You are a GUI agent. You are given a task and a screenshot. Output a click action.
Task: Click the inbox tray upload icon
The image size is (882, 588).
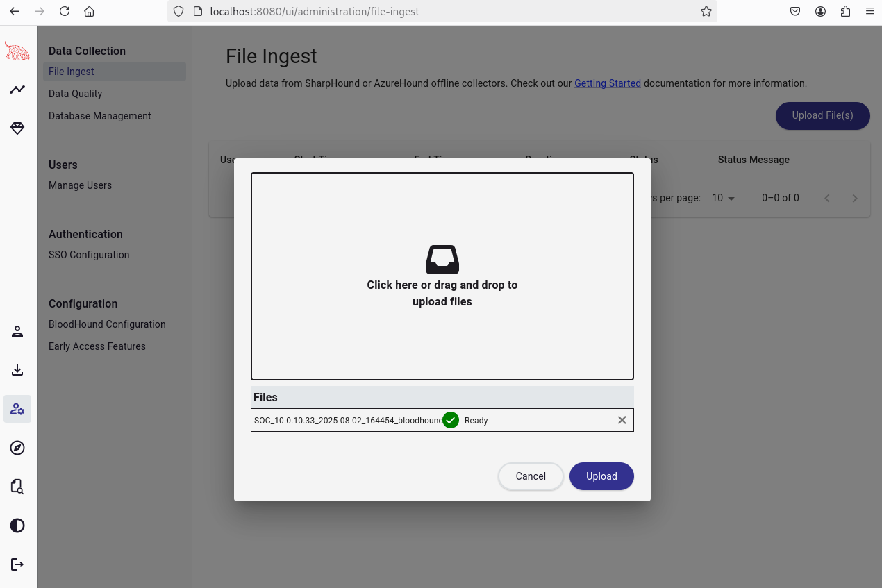click(442, 260)
